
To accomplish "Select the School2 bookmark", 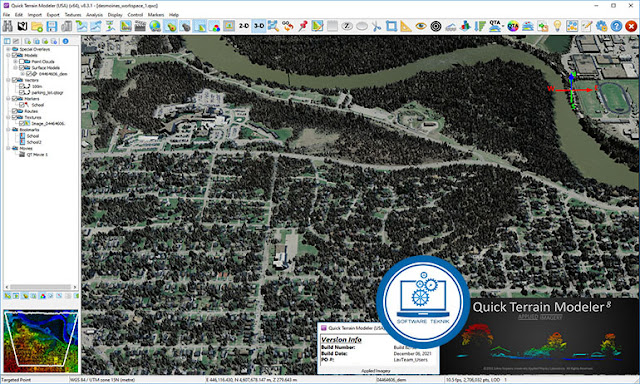I will tap(34, 142).
